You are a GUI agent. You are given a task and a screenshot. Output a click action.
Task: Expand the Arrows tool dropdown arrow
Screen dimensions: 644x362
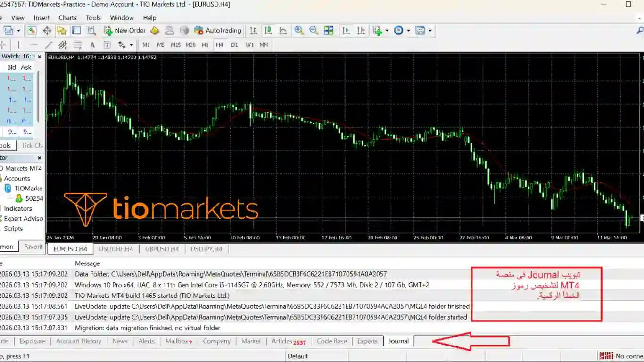point(131,45)
